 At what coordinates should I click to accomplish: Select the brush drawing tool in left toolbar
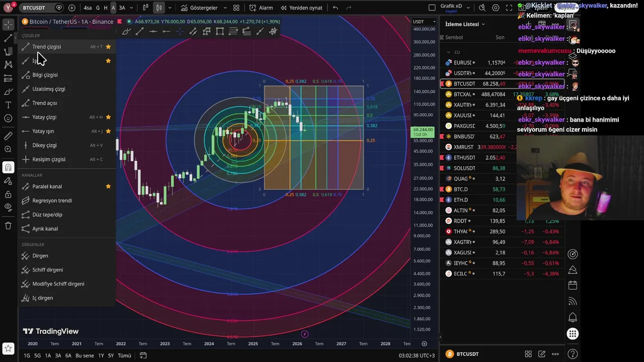coord(8,92)
